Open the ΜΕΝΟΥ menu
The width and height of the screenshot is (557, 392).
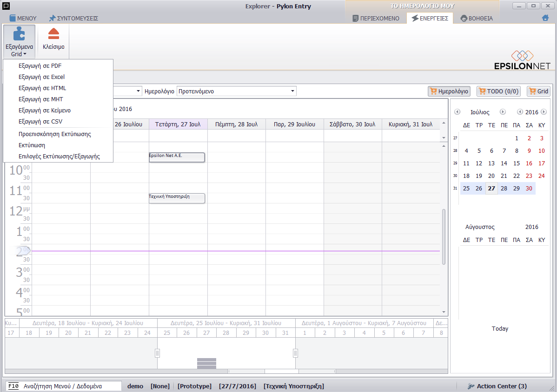[23, 18]
